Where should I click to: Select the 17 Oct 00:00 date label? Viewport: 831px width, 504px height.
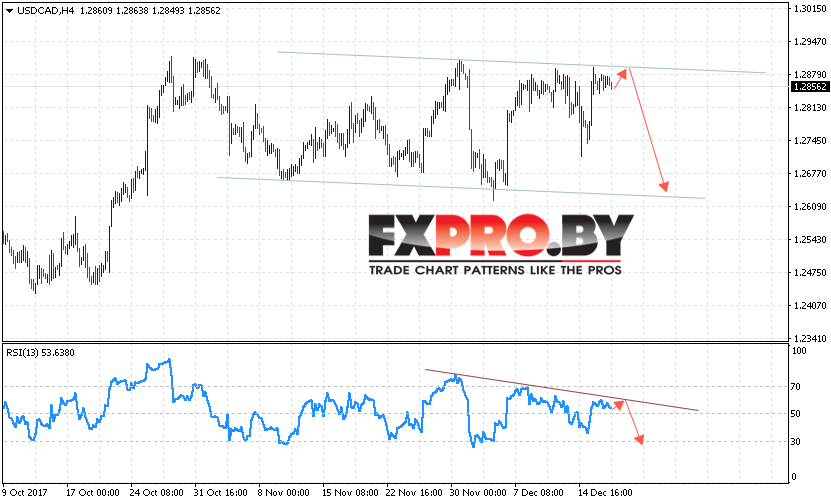[x=93, y=492]
